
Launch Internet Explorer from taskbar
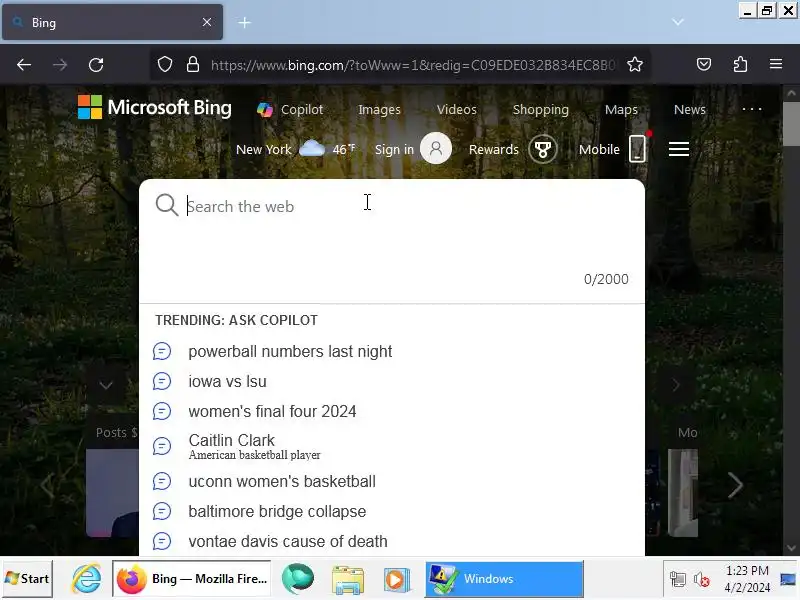(86, 579)
